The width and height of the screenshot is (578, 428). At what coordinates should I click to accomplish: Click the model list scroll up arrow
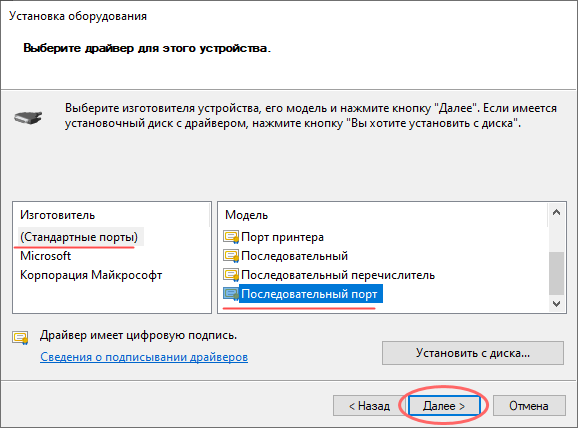click(x=557, y=212)
